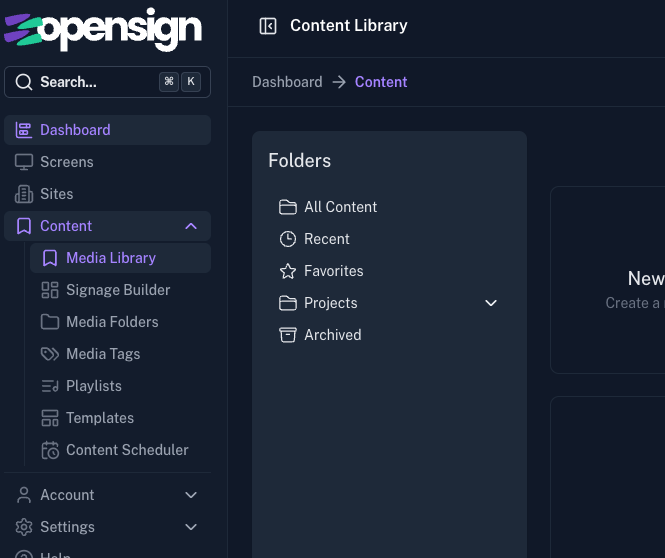Click the Settings label in sidebar
Screen dimensions: 665x558
coord(67,527)
